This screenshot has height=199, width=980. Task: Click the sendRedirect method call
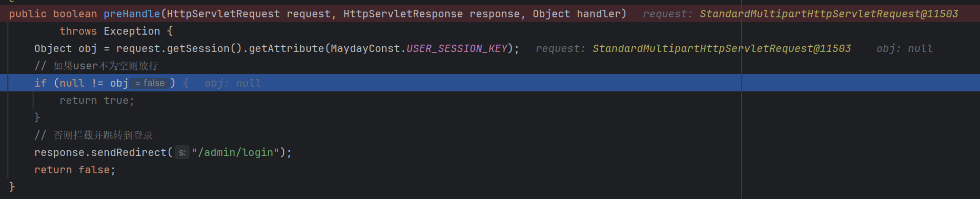coord(129,153)
